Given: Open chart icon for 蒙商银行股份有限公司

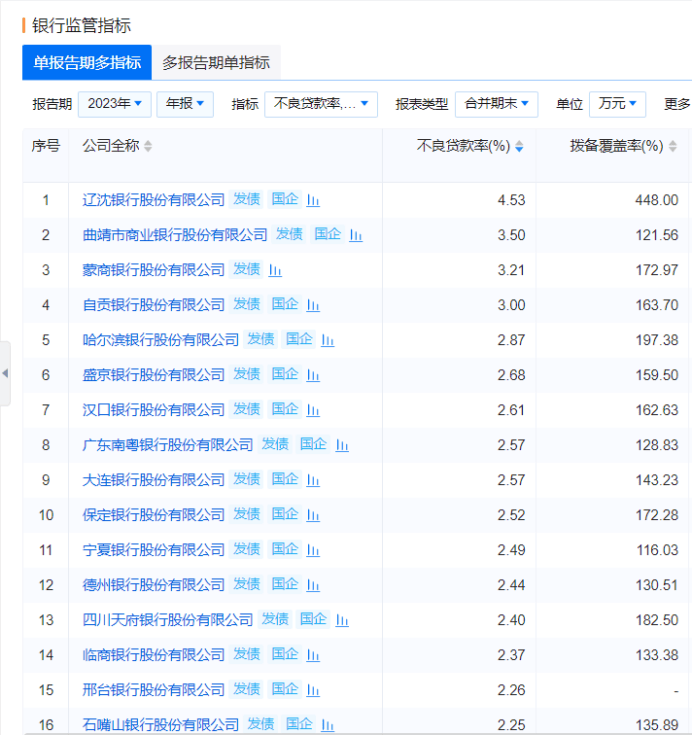Looking at the screenshot, I should coord(275,270).
